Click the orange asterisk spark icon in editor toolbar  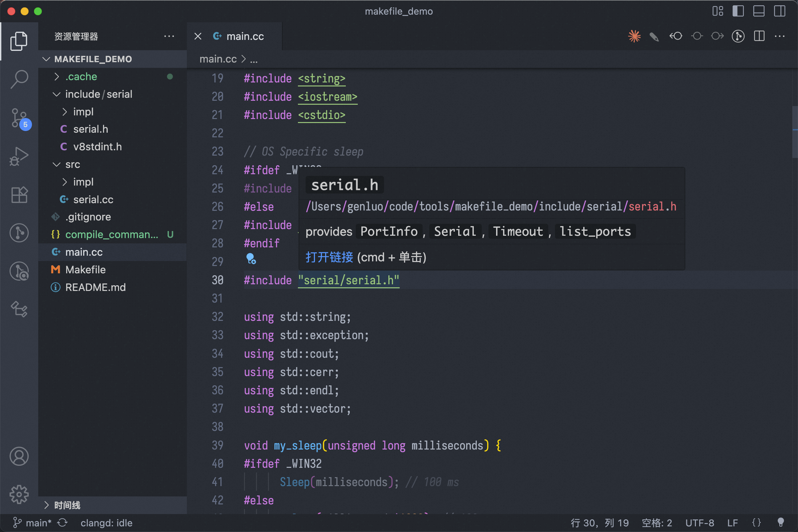[x=634, y=36]
